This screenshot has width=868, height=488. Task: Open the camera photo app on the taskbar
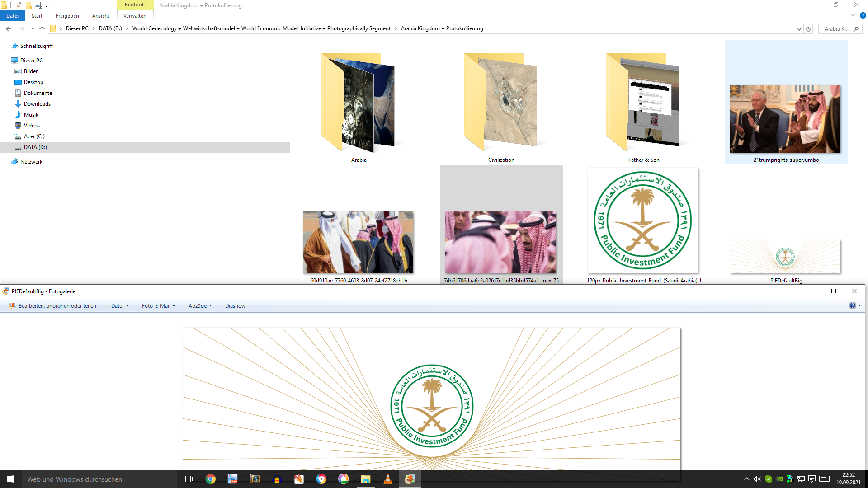(255, 479)
